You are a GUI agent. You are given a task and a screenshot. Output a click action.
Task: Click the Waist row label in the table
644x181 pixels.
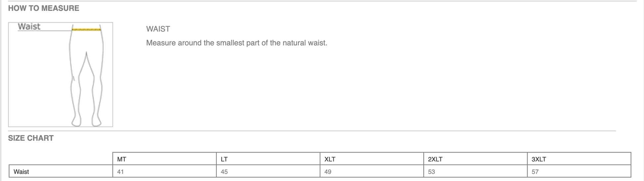pos(21,172)
